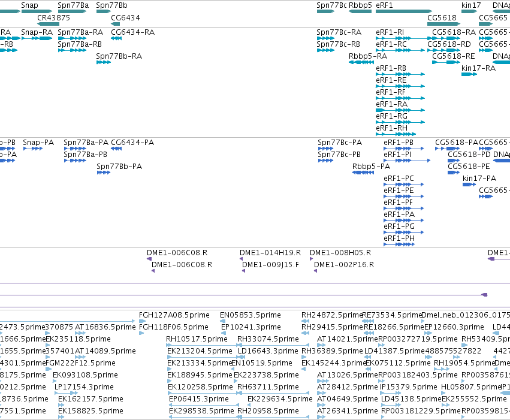Click the eRF1-PH protein label
The image size is (510, 420).
pos(399,238)
